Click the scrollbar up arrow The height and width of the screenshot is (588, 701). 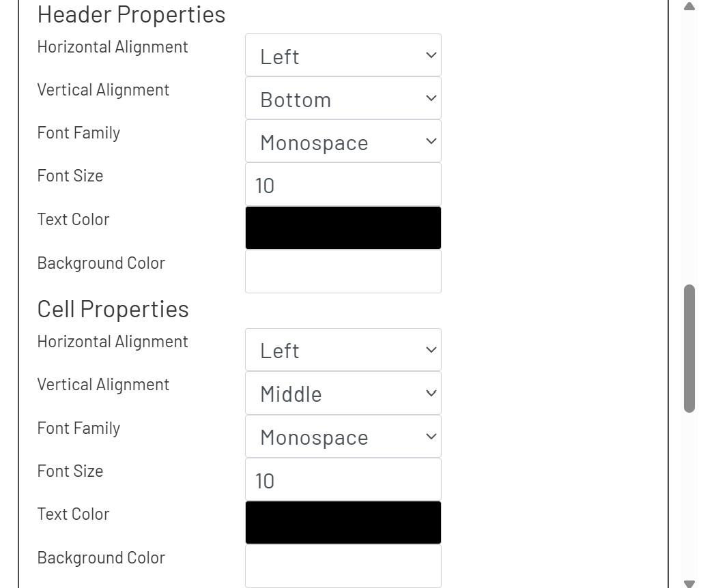tap(689, 7)
